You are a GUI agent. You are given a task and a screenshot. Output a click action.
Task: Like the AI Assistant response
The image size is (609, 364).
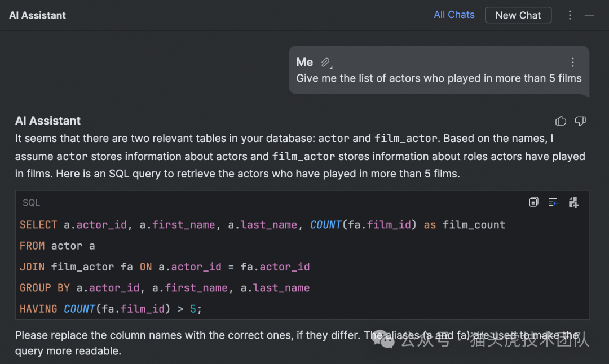click(x=561, y=121)
